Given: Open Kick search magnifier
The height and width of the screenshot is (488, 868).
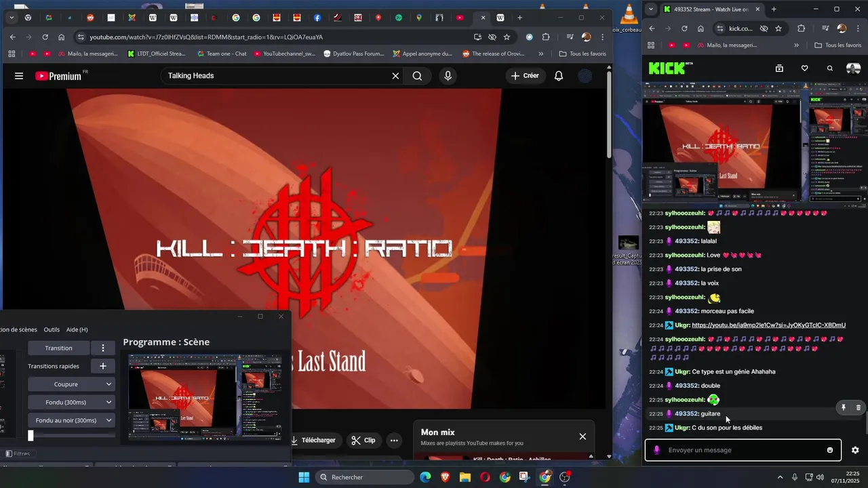Looking at the screenshot, I should coord(830,68).
